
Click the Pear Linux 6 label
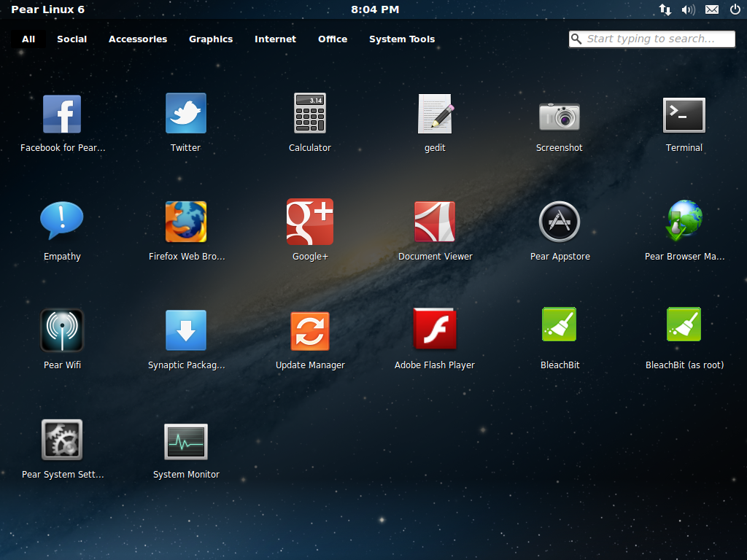click(47, 9)
